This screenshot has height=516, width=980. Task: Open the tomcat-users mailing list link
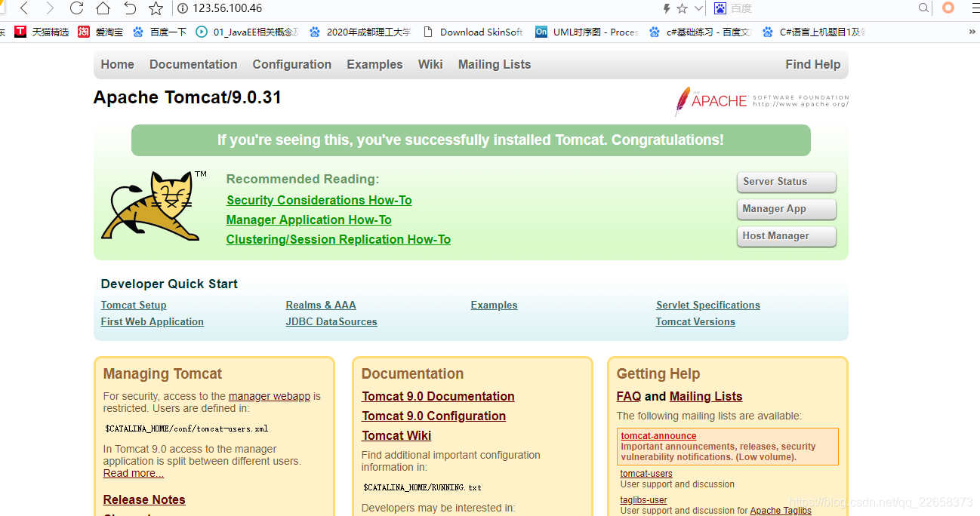(x=646, y=474)
